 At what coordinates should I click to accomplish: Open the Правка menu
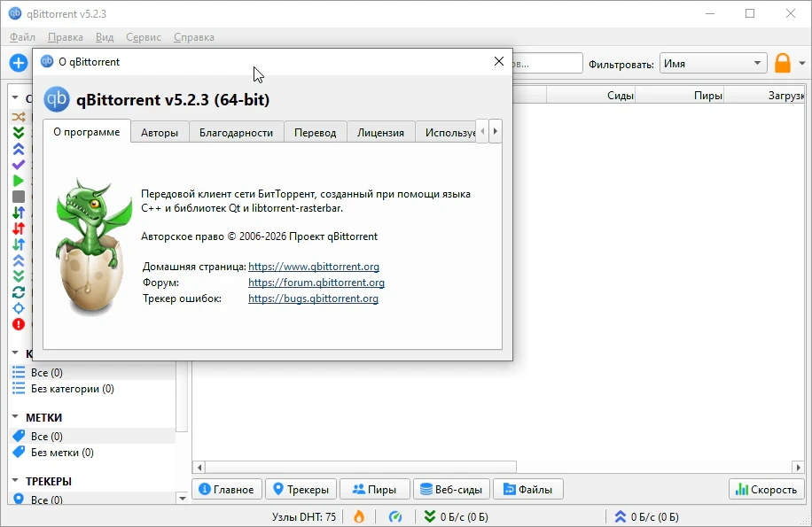coord(66,37)
